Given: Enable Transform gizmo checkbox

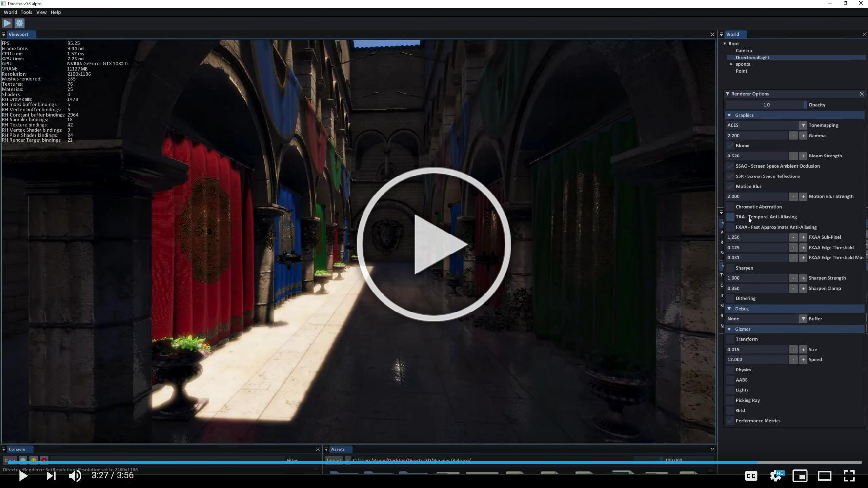Looking at the screenshot, I should 730,339.
